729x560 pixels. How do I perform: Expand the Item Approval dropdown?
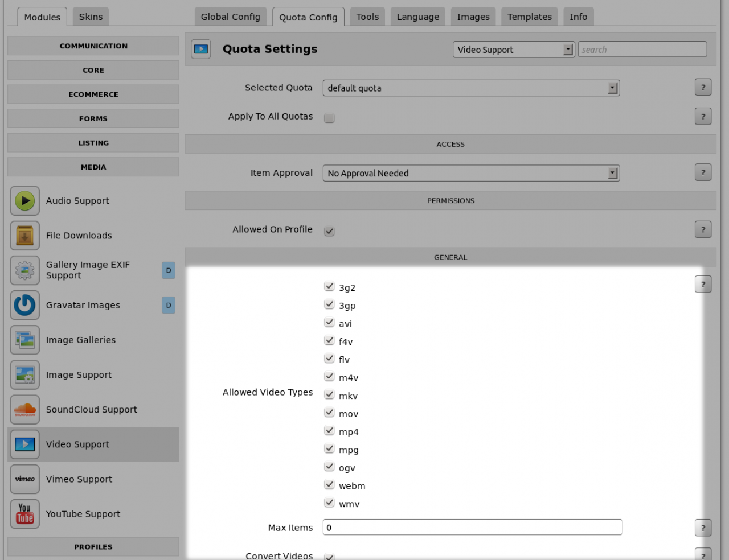pos(470,173)
